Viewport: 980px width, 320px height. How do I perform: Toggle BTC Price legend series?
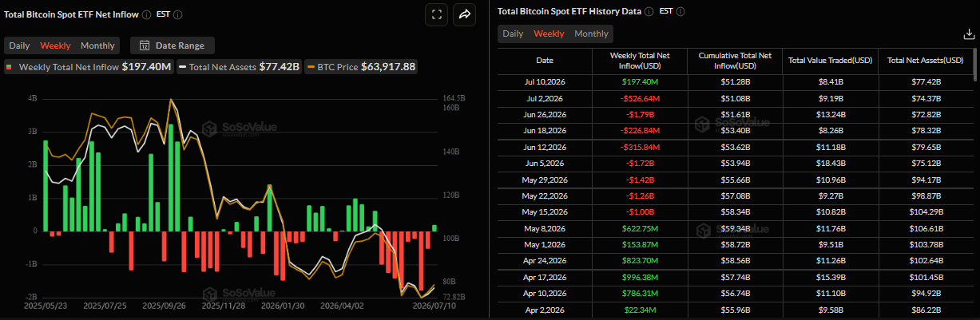[x=361, y=67]
